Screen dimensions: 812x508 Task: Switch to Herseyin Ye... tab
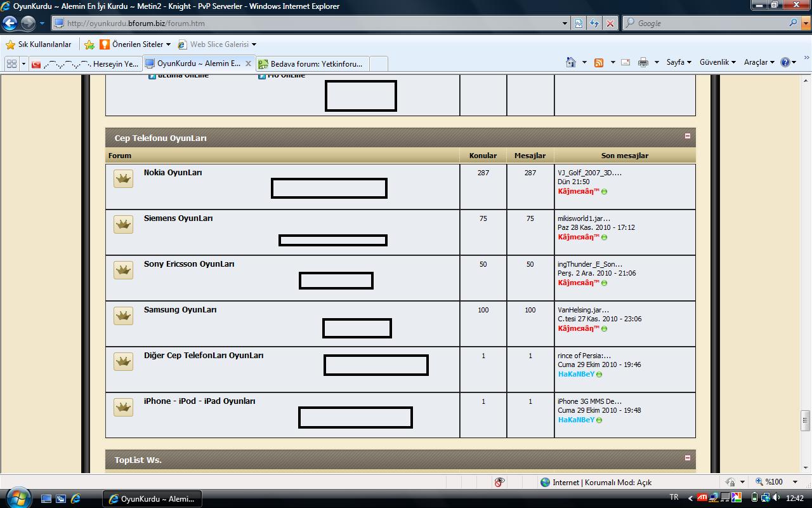[85, 64]
